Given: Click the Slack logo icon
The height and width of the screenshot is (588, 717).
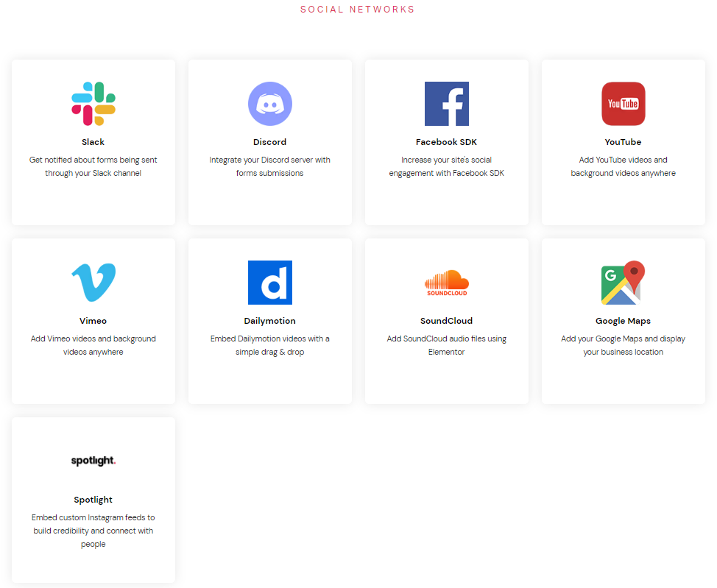Looking at the screenshot, I should pos(93,104).
